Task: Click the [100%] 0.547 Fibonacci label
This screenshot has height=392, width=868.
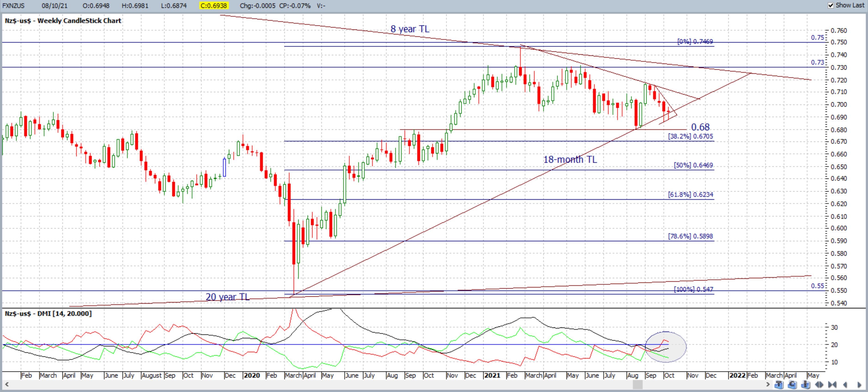Action: point(693,289)
